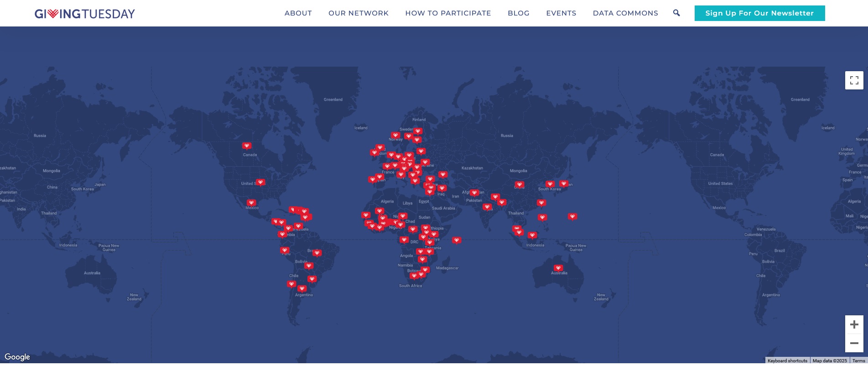Click the heart marker over South Korea
Image resolution: width=868 pixels, height=371 pixels.
pyautogui.click(x=550, y=184)
